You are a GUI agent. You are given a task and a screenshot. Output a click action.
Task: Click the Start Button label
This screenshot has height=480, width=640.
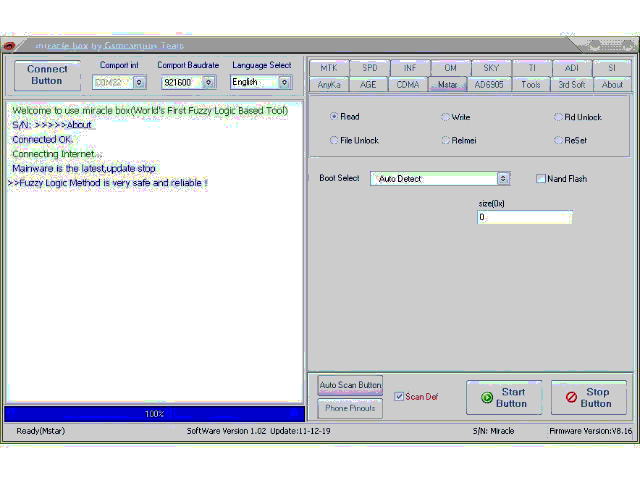tap(512, 398)
